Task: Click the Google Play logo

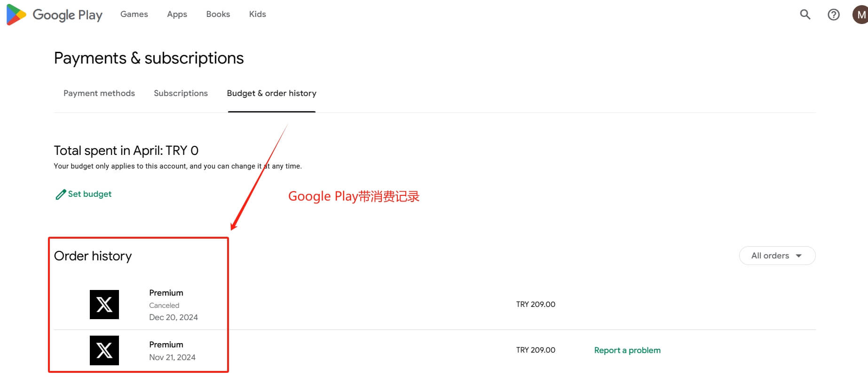Action: [55, 15]
